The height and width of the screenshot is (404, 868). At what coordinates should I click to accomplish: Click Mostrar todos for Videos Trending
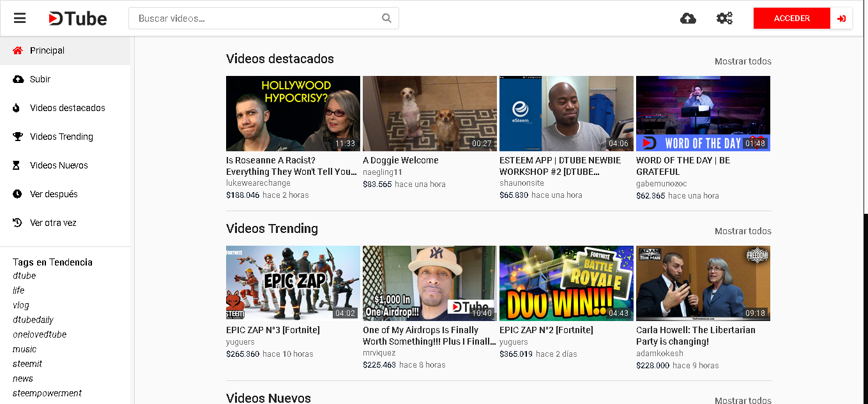tap(743, 231)
